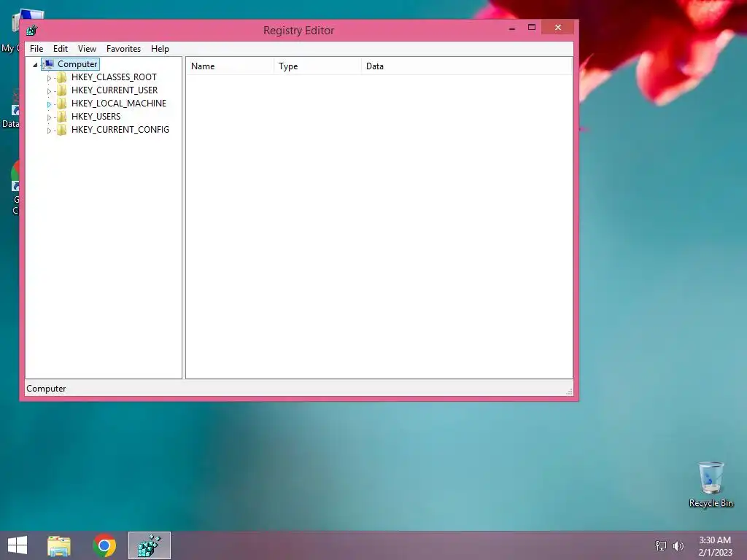Click the HKEY_CURRENT_CONFIG folder icon
747x560 pixels.
click(x=61, y=130)
